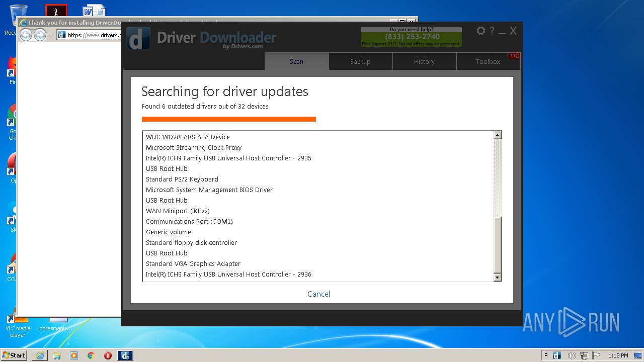Screen dimensions: 644x362
Task: Open the Start menu
Action: click(14, 355)
